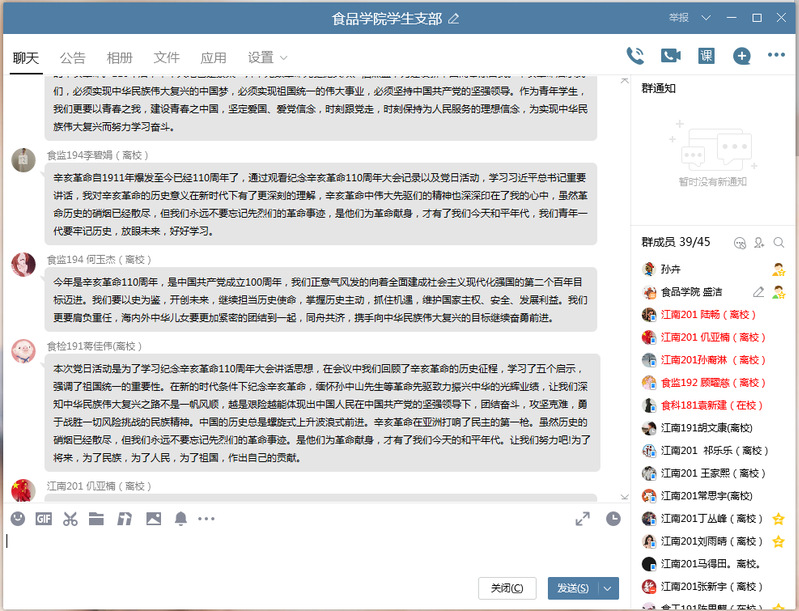
Task: Click sender name 食监194李碧娟
Action: pyautogui.click(x=97, y=155)
